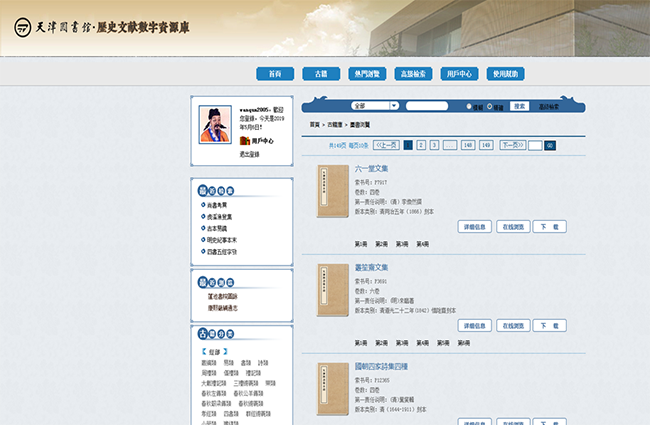Click the 下一页 next page button
This screenshot has height=425, width=650.
point(513,145)
